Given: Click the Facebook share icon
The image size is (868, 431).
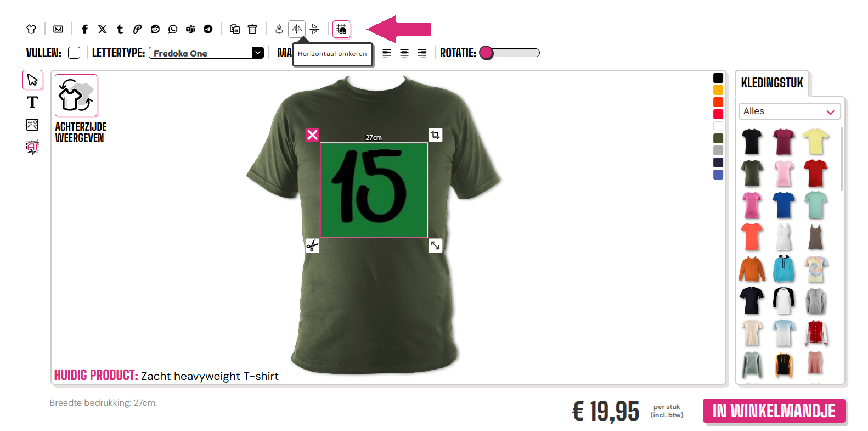Looking at the screenshot, I should coord(84,29).
